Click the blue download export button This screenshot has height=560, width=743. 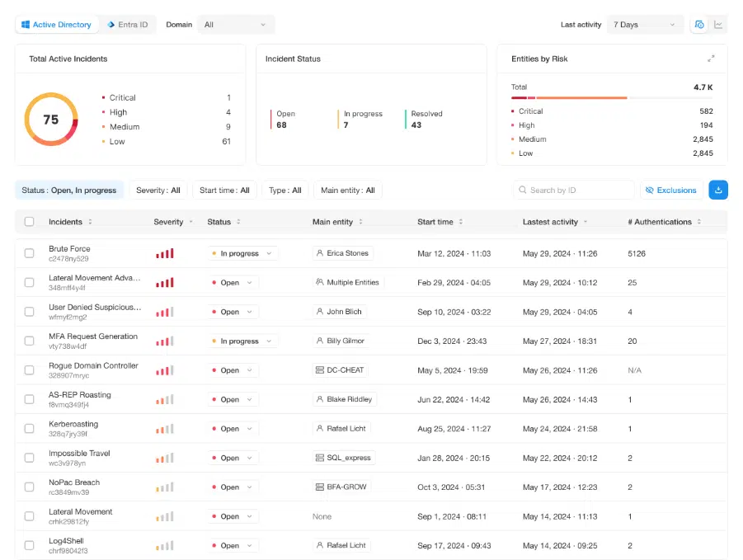pyautogui.click(x=717, y=190)
